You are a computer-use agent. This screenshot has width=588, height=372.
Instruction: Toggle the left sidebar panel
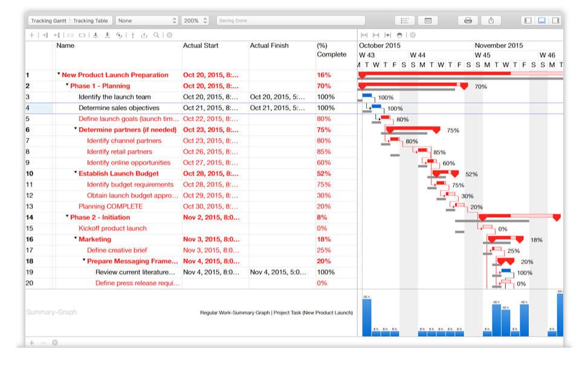(x=528, y=21)
